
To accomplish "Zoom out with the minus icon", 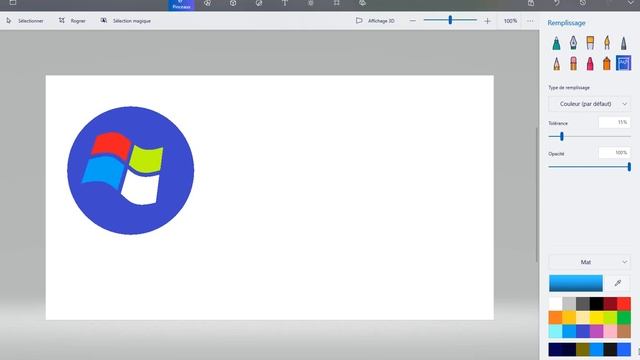I will 413,21.
